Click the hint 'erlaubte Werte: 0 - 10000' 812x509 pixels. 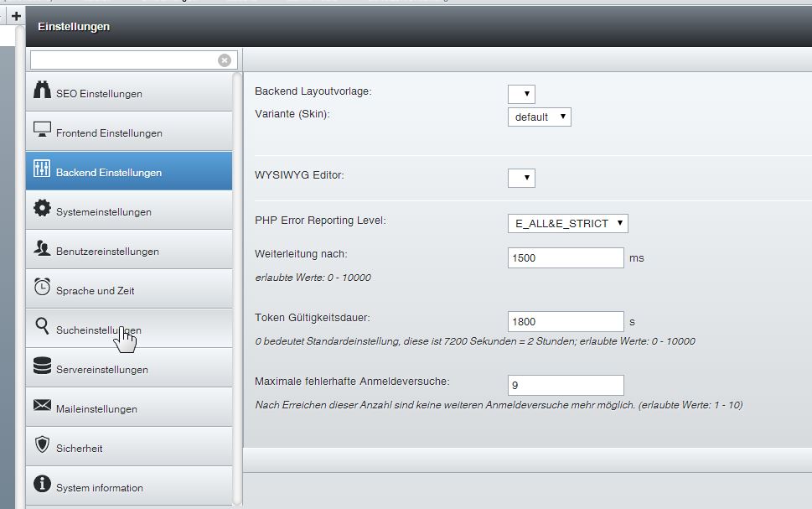coord(313,278)
